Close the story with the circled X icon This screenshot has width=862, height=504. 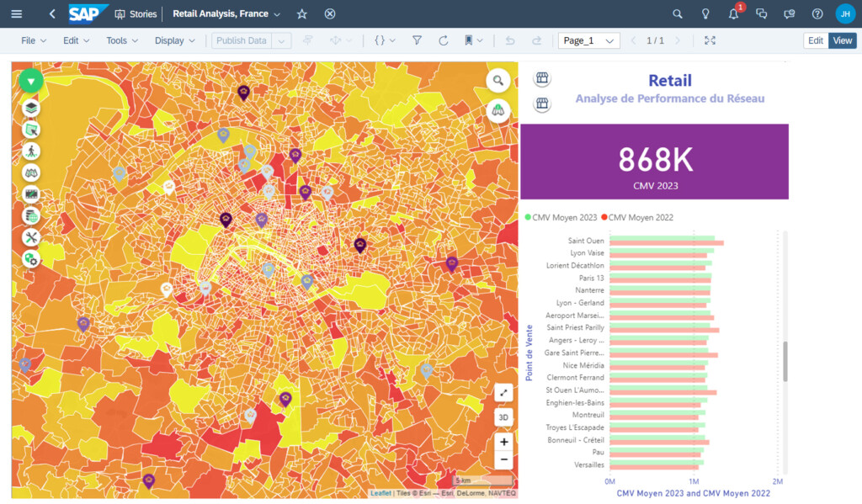tap(330, 13)
